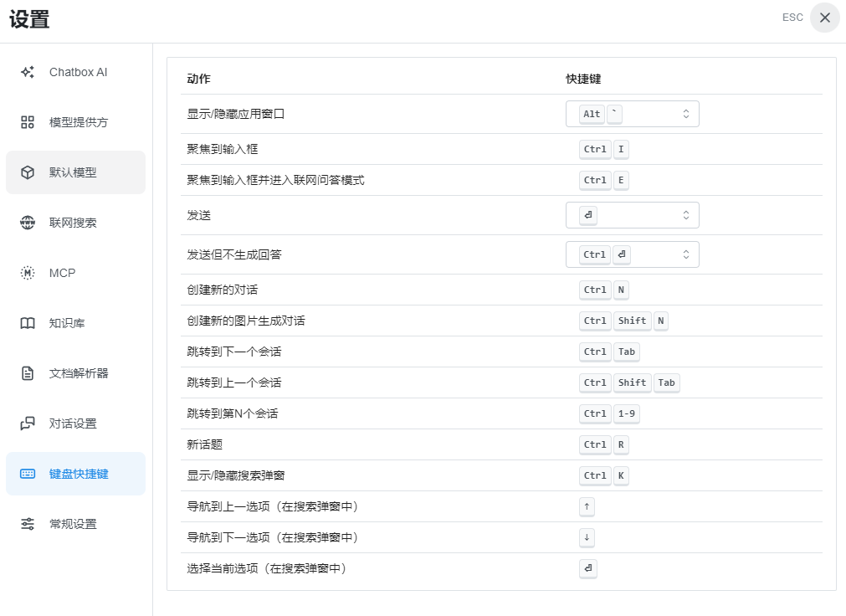
Task: Click the Ctrl N shortcut for new conversation
Action: [603, 290]
